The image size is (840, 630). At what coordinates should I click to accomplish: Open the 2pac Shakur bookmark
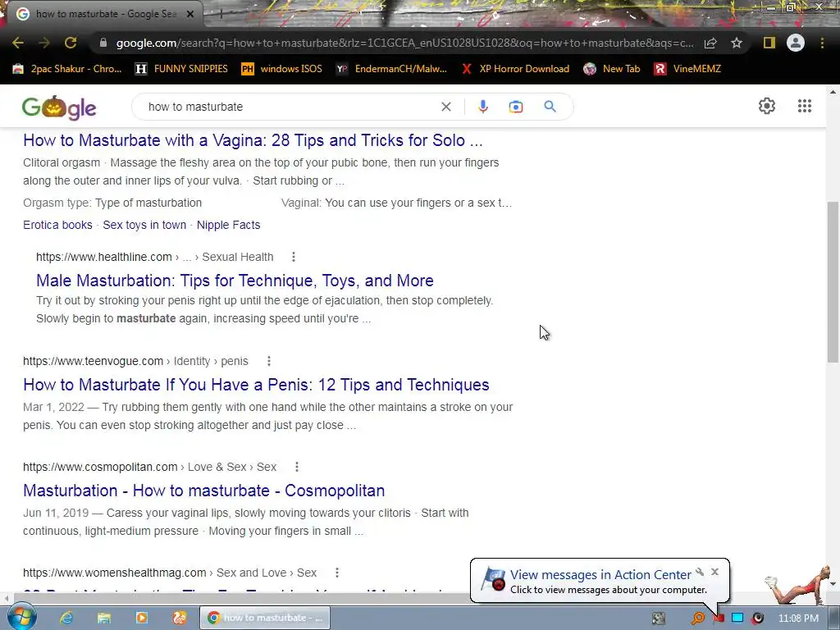[67, 69]
